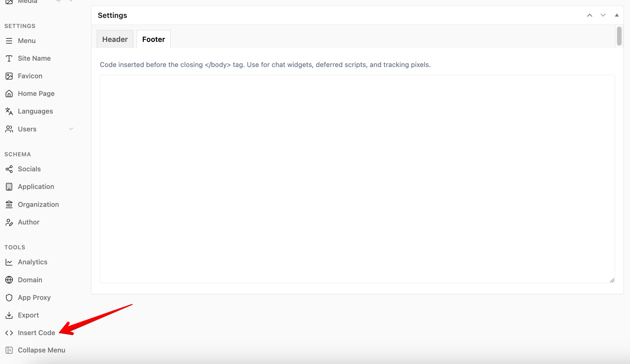Click Collapse Menu at sidebar bottom
Viewport: 630px width, 364px height.
[41, 350]
